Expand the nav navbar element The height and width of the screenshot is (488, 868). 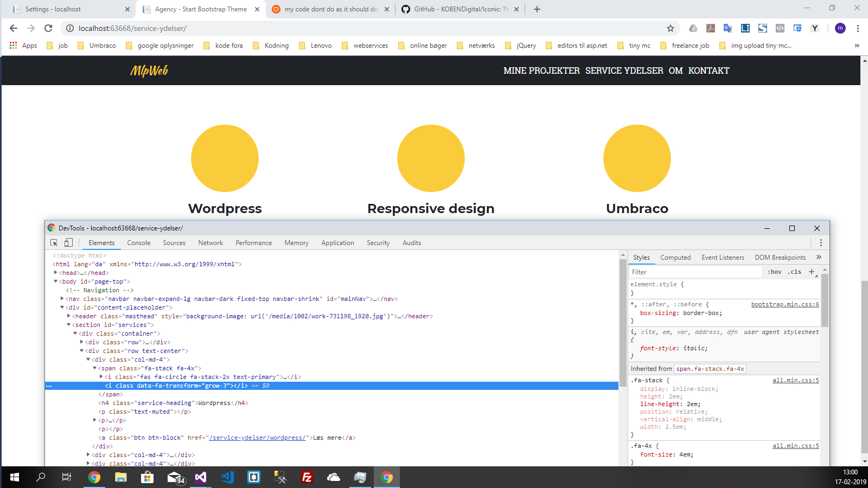click(x=62, y=299)
